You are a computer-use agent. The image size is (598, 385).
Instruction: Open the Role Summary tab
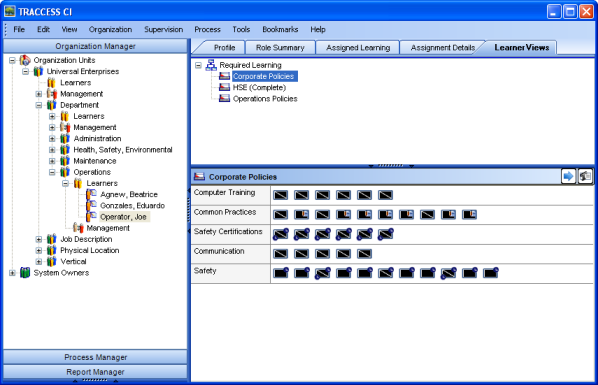click(x=280, y=48)
